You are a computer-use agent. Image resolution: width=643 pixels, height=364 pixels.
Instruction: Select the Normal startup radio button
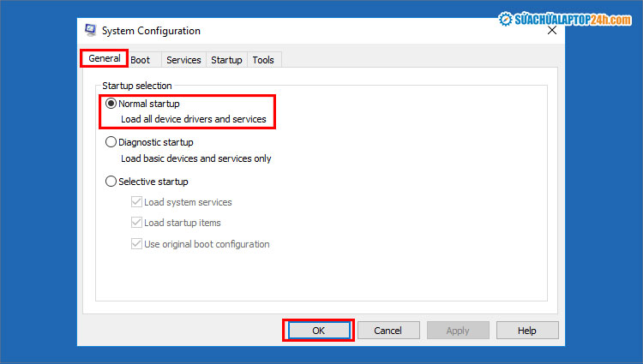pos(111,104)
